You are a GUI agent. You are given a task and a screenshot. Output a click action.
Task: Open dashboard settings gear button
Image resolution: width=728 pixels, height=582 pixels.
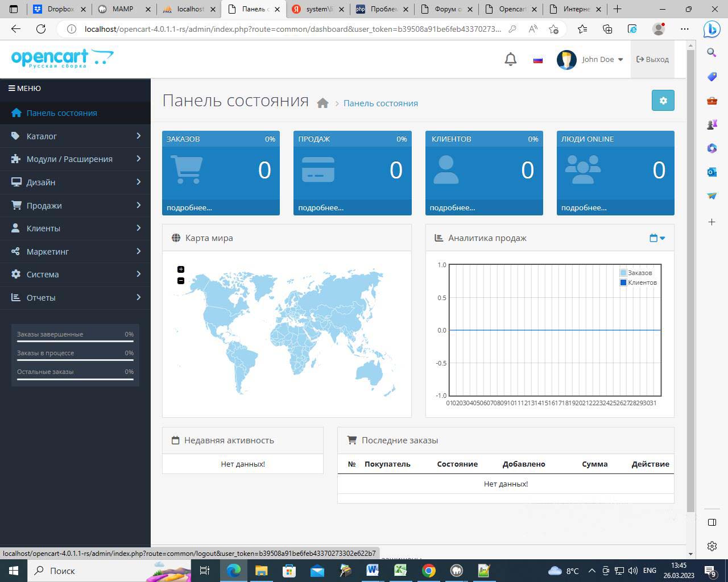663,101
